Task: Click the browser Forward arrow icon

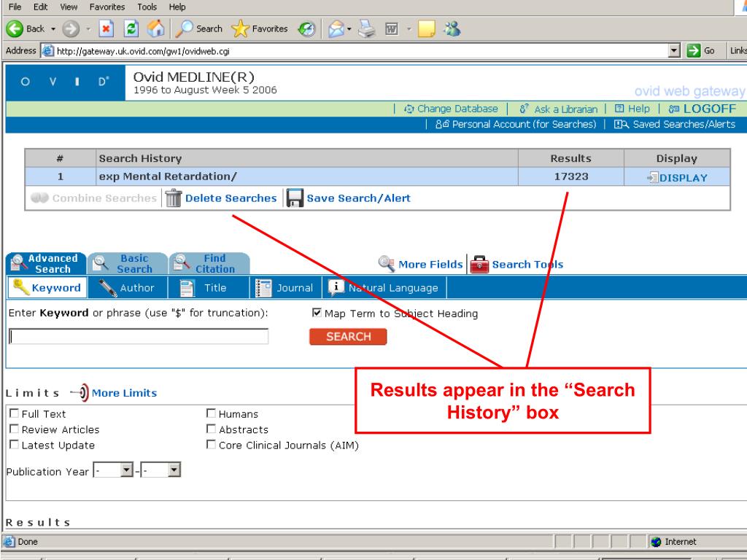Action: 71,29
